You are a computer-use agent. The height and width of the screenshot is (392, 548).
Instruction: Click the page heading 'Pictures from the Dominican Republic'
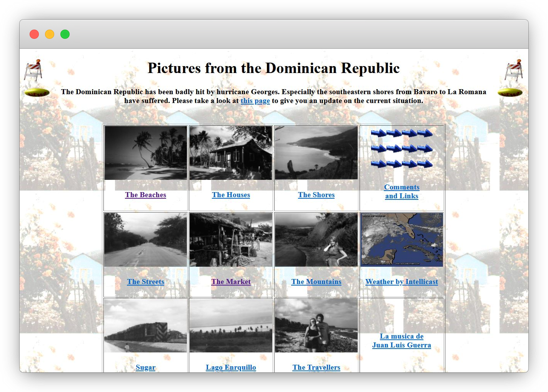click(x=274, y=68)
